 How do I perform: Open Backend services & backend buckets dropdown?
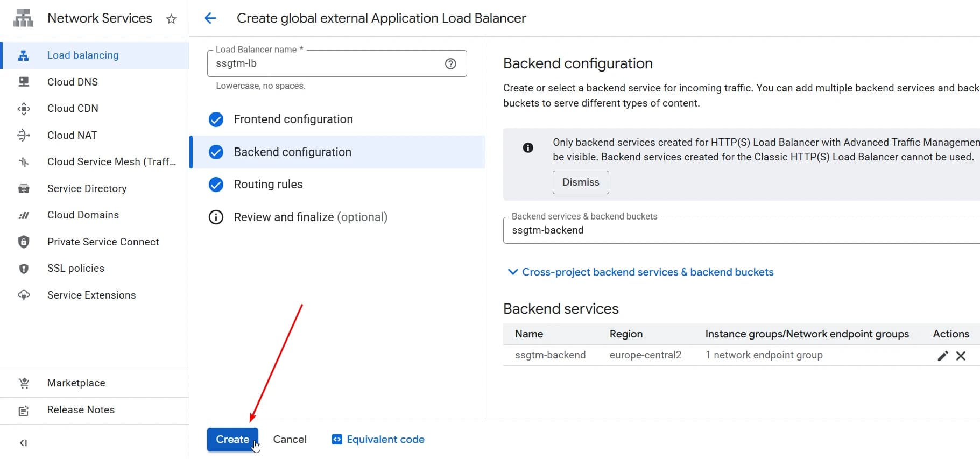tap(742, 230)
